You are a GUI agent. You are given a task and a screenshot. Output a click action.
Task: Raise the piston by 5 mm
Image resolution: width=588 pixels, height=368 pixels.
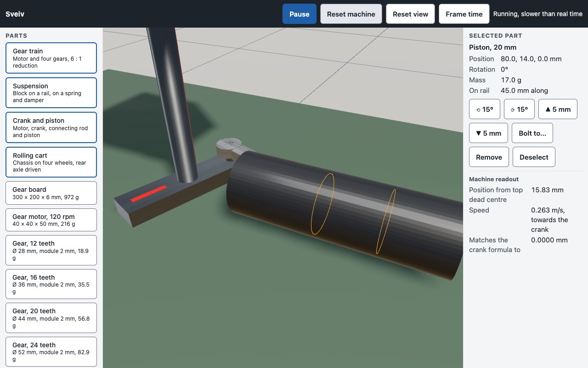[x=558, y=109]
